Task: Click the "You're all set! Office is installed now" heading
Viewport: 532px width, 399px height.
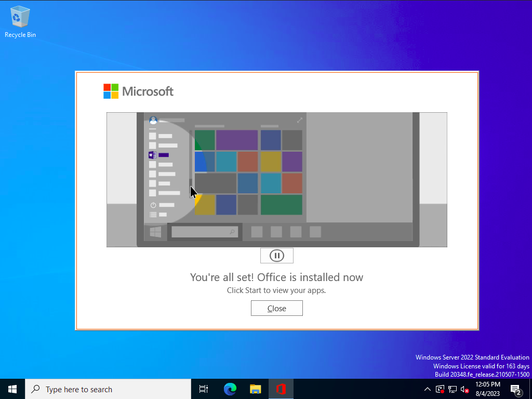Action: [x=276, y=277]
